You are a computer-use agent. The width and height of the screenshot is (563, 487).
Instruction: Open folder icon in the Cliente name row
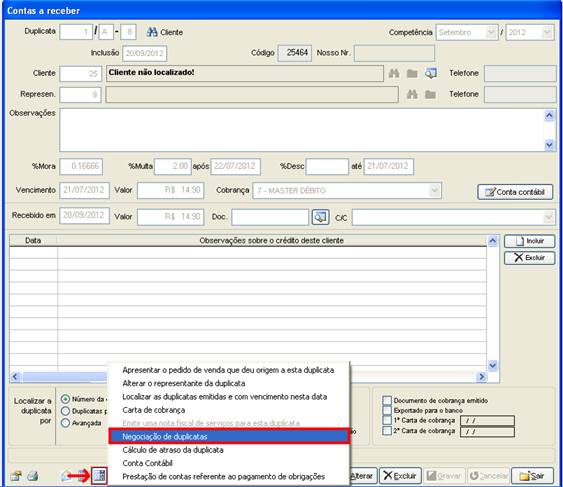[412, 73]
